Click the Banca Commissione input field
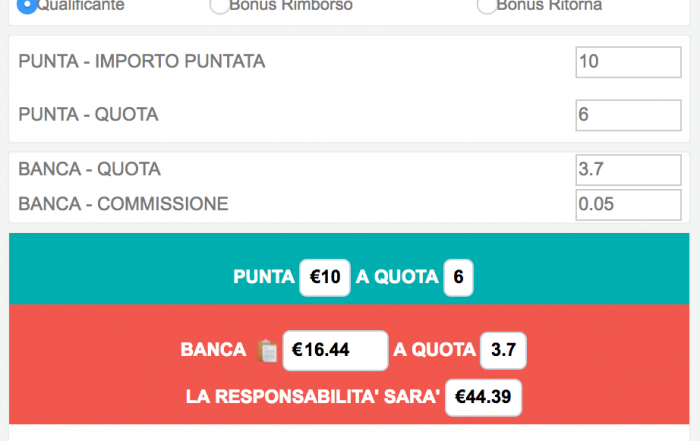Viewport: 700px width, 441px height. click(628, 205)
